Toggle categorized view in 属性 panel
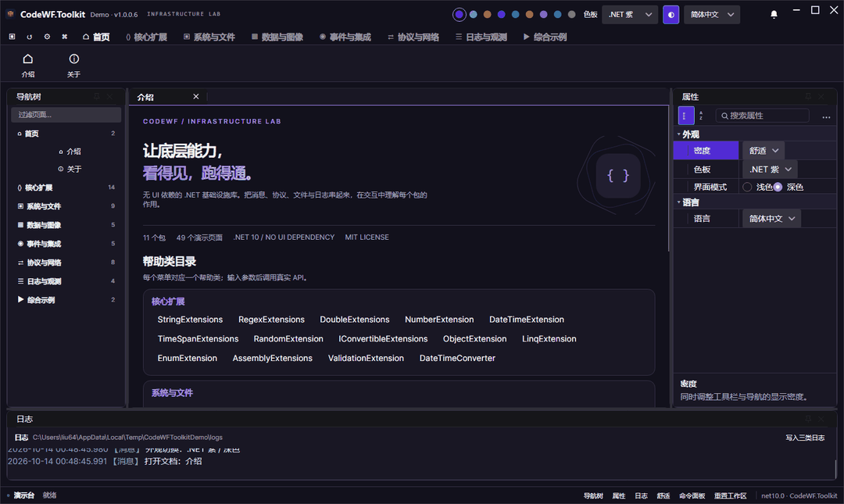The image size is (844, 504). [686, 116]
